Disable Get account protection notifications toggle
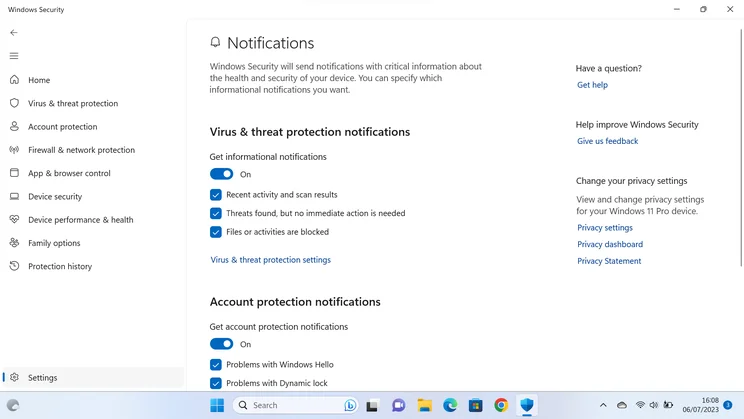 click(222, 344)
